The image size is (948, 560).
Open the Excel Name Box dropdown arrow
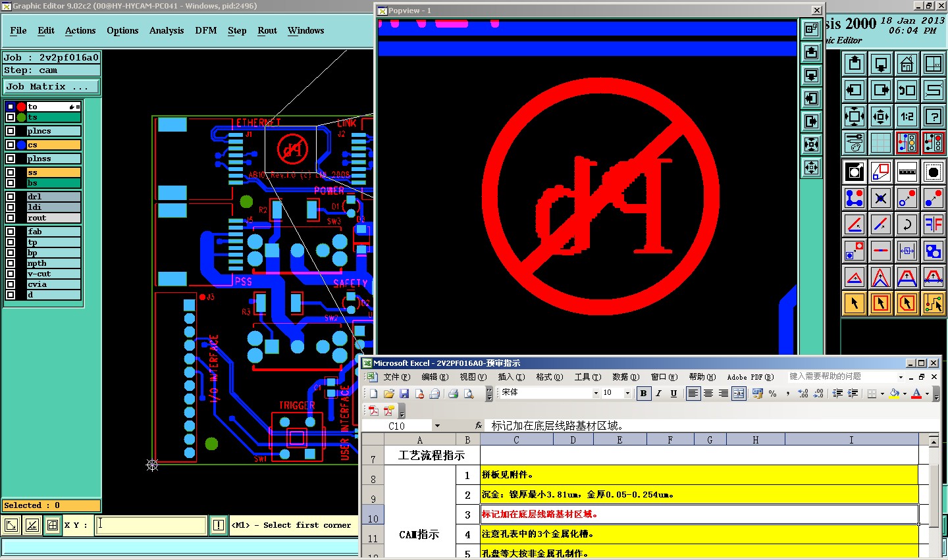(437, 426)
